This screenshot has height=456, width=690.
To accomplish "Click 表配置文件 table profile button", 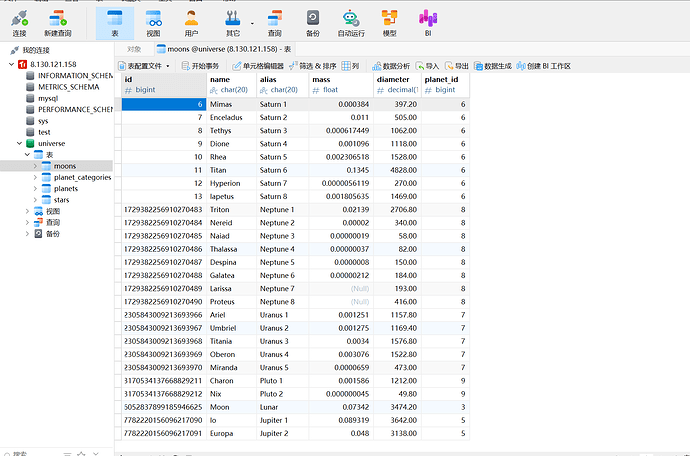I will (140, 66).
